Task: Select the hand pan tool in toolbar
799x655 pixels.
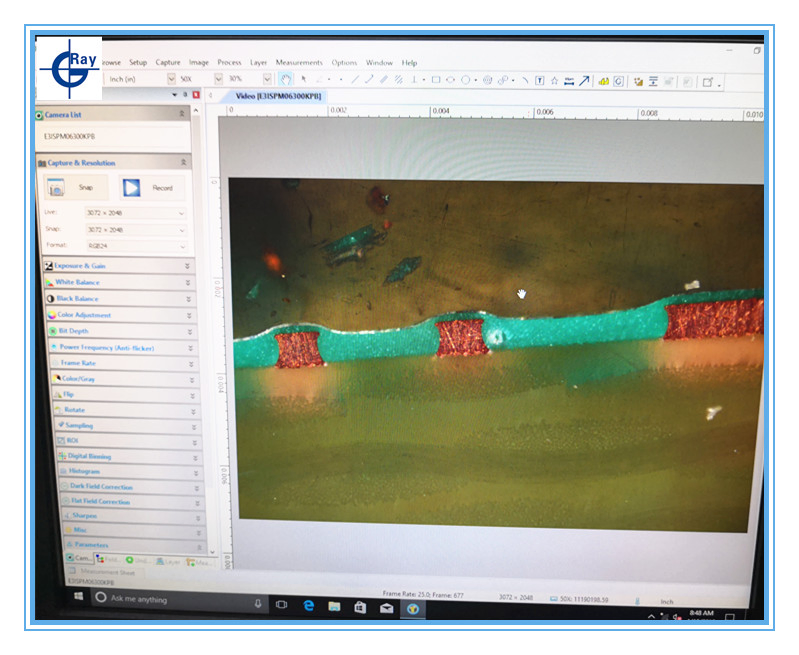Action: click(286, 79)
